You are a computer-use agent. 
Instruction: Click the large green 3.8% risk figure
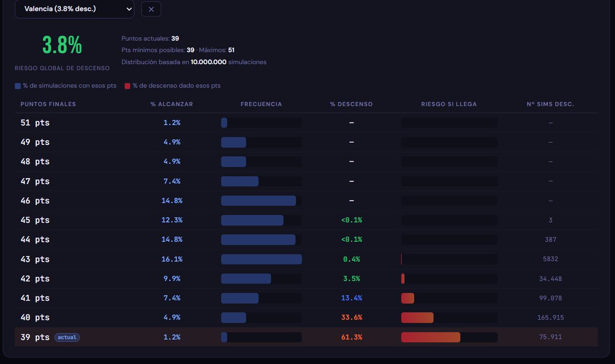coord(62,46)
